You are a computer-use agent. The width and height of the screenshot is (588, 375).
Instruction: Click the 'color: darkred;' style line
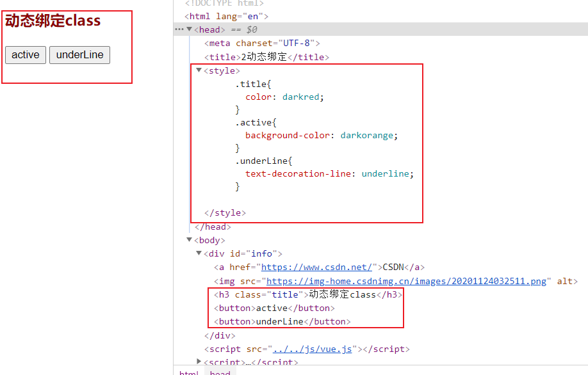pyautogui.click(x=284, y=97)
